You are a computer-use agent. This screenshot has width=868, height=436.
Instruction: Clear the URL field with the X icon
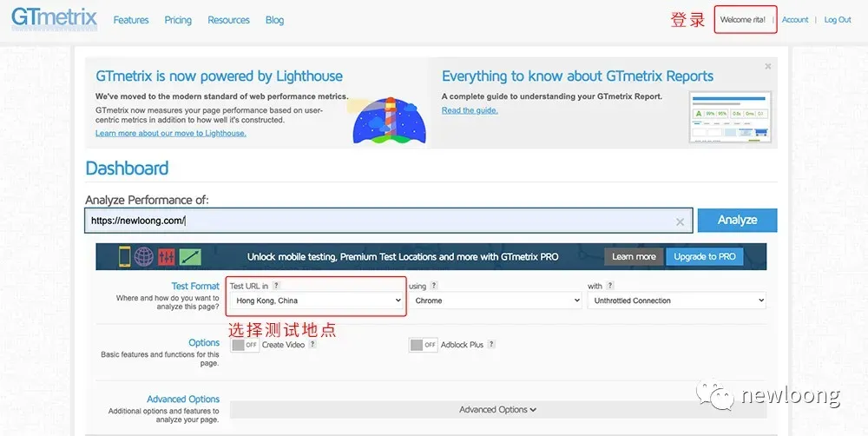coord(680,222)
